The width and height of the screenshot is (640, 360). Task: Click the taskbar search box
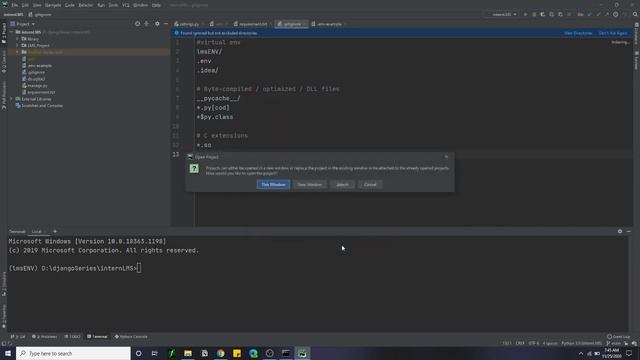pos(73,353)
